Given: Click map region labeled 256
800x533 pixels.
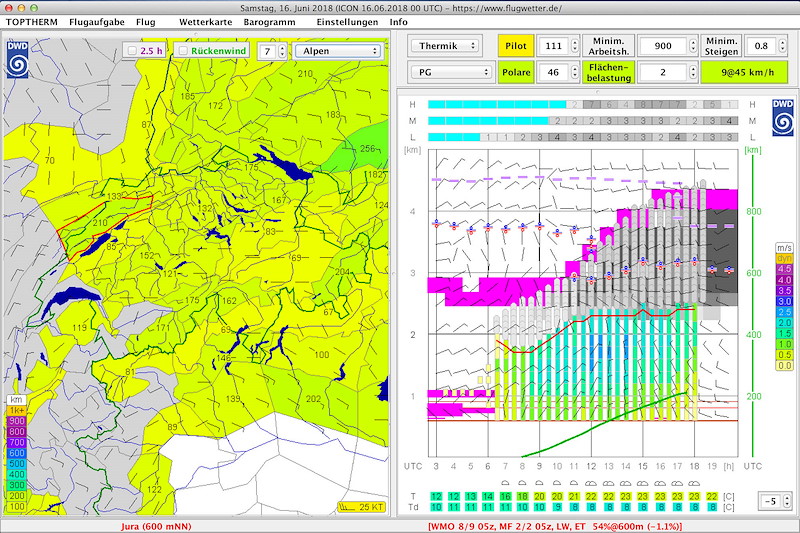Looking at the screenshot, I should coord(367,148).
